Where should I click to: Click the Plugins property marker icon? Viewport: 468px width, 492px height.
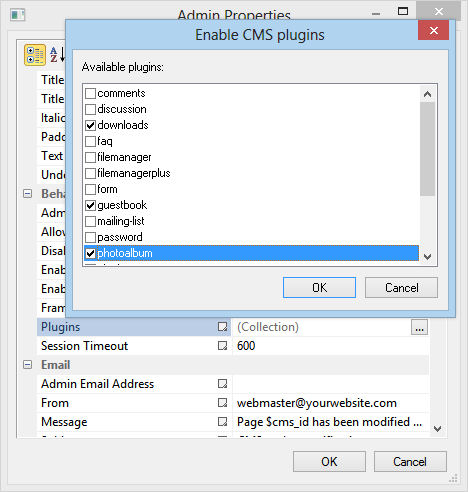click(x=222, y=326)
